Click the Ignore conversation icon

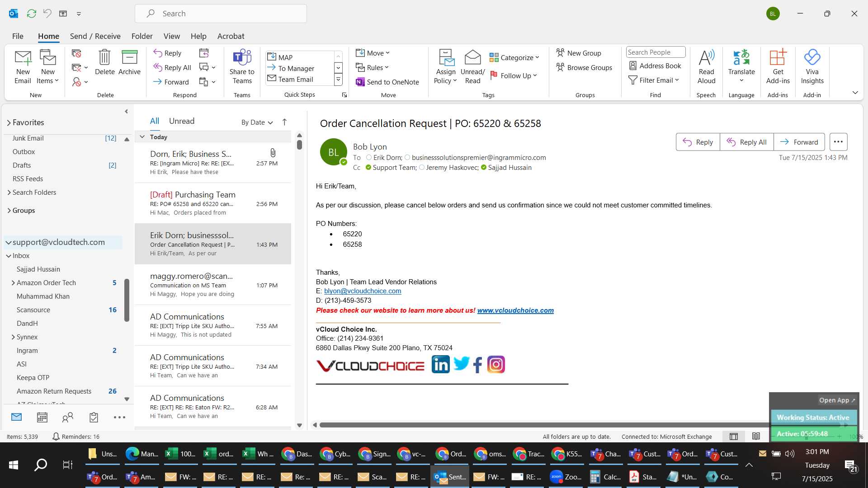(76, 53)
